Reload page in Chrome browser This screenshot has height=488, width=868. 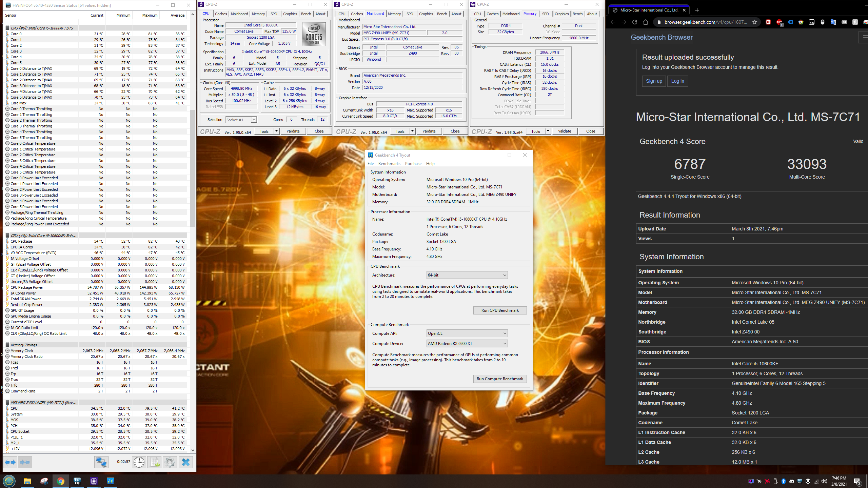coord(635,22)
